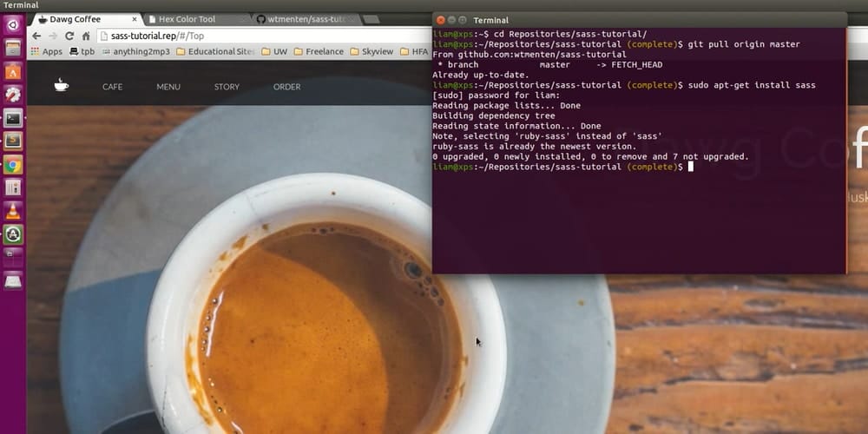Screen dimensions: 868x434
Task: Click 'Reading package lists... Done' line
Action: [x=507, y=106]
